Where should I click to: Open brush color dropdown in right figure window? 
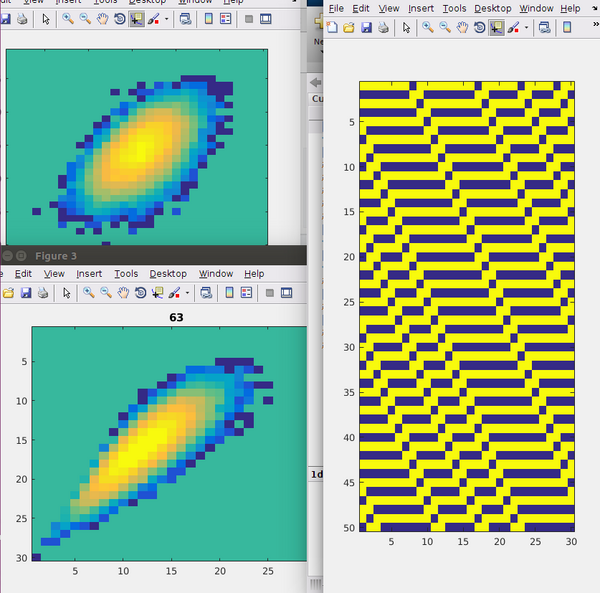(x=527, y=28)
